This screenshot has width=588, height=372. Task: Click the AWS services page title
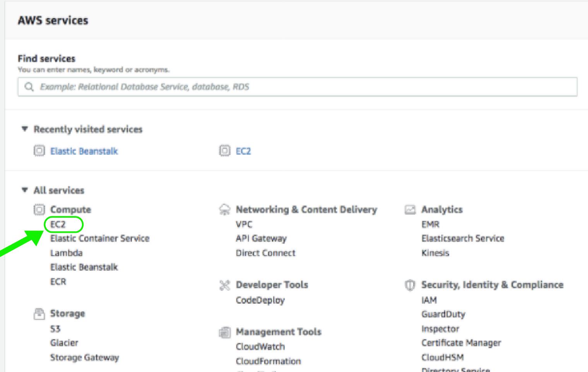pyautogui.click(x=53, y=20)
